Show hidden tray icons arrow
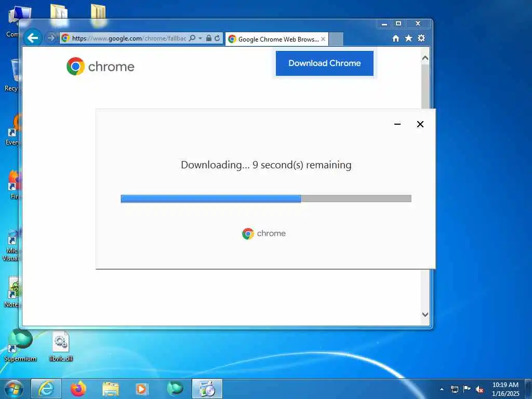 [442, 389]
